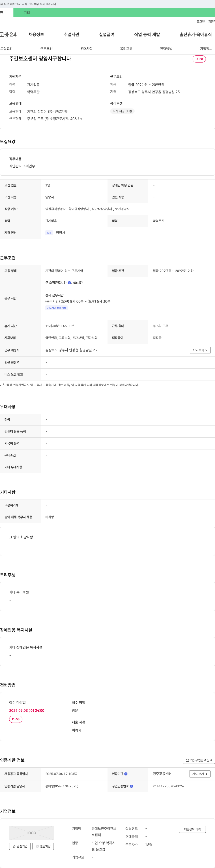This screenshot has height=868, width=215.
Task: Click company name 등대노인주야간보호센터
Action: pyautogui.click(x=104, y=832)
